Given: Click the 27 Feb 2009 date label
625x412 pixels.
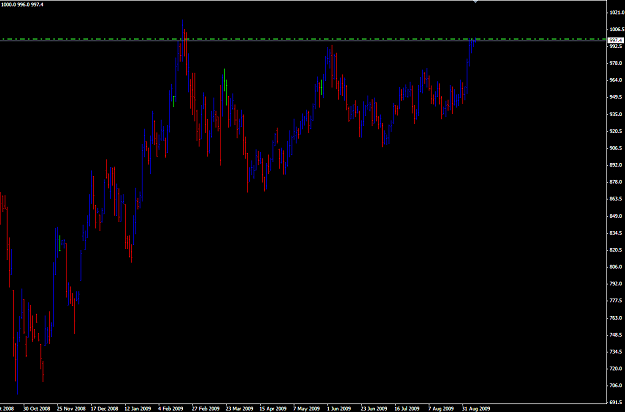Looking at the screenshot, I should (206, 408).
